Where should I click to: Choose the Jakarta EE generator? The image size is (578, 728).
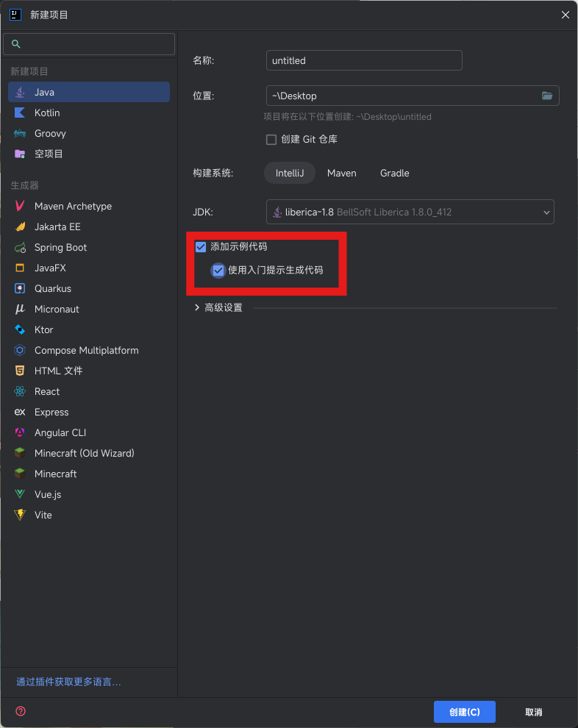pyautogui.click(x=89, y=226)
